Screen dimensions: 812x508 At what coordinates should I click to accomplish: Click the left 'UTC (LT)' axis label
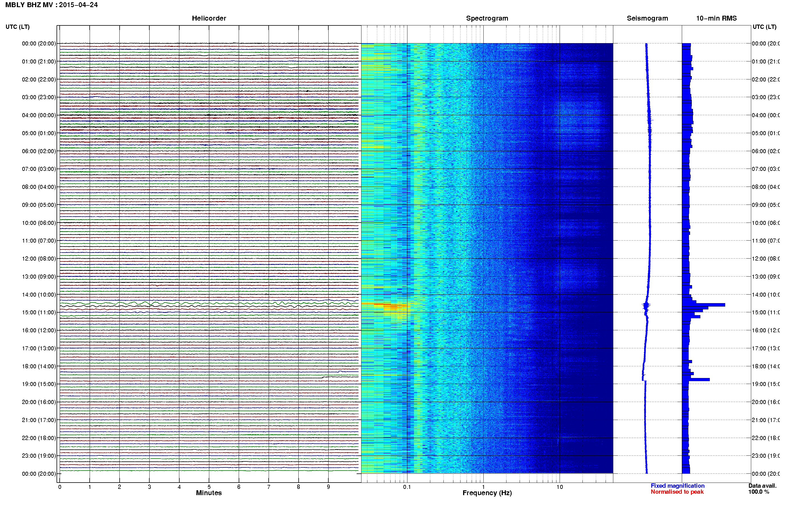click(17, 27)
